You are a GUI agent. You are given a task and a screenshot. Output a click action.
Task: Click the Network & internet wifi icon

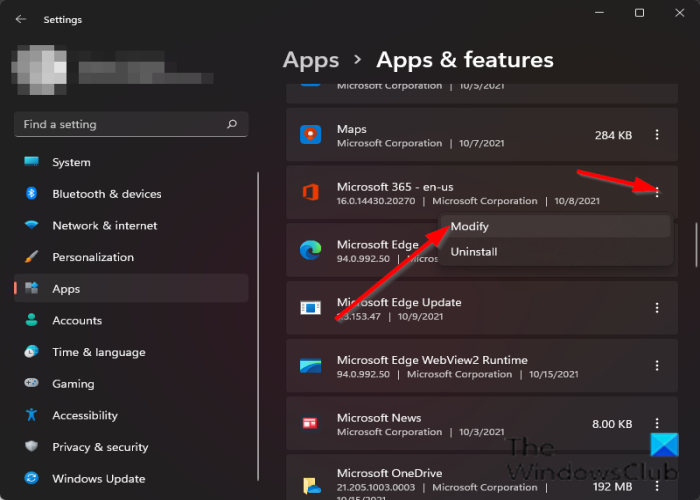pos(31,226)
